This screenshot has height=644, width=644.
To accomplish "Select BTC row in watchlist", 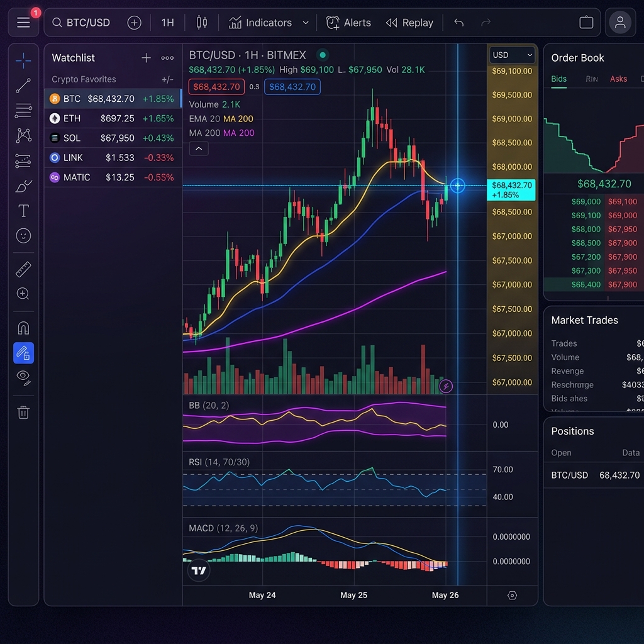I will (113, 99).
